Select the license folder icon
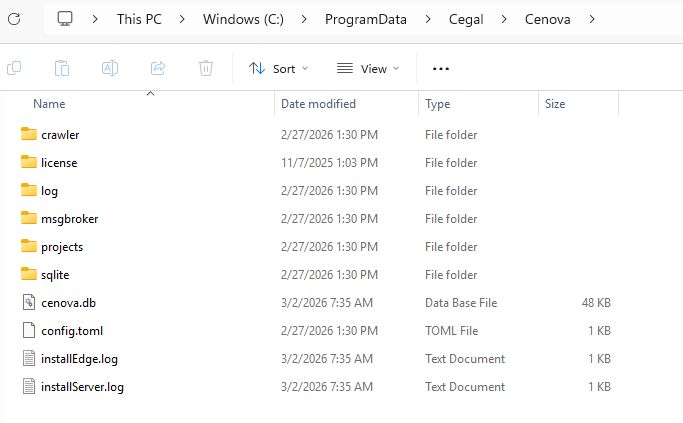This screenshot has width=683, height=423. 29,162
